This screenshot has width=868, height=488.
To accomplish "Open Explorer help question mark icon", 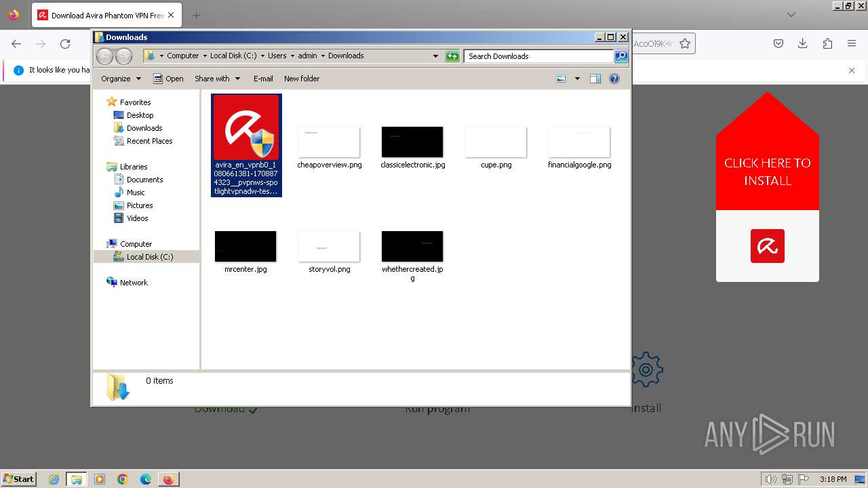I will point(614,79).
